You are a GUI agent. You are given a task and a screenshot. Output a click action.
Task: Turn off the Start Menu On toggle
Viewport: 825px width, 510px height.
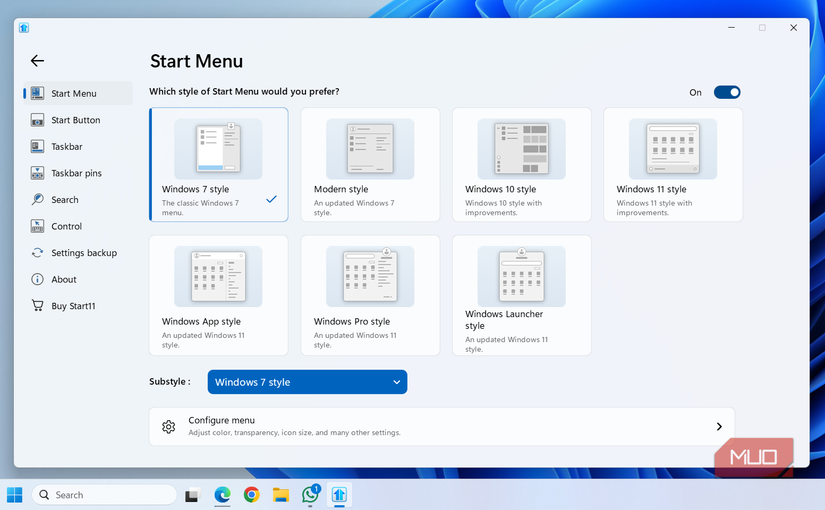coord(727,92)
